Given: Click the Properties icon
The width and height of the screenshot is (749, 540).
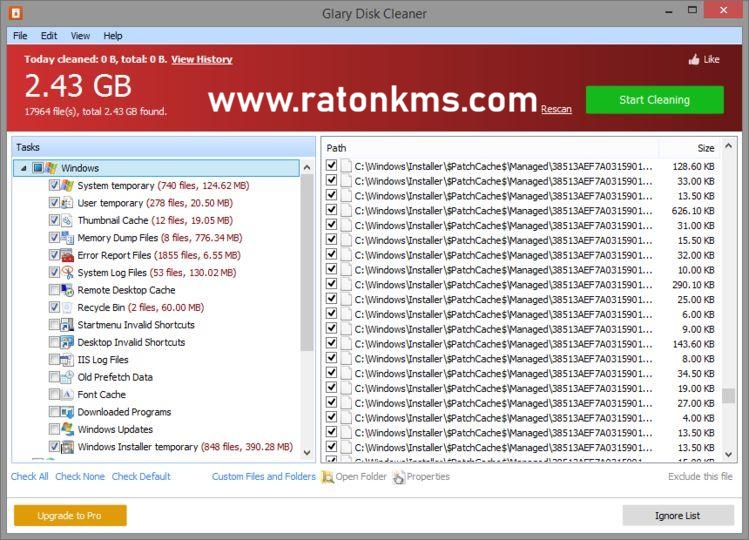Looking at the screenshot, I should 398,477.
